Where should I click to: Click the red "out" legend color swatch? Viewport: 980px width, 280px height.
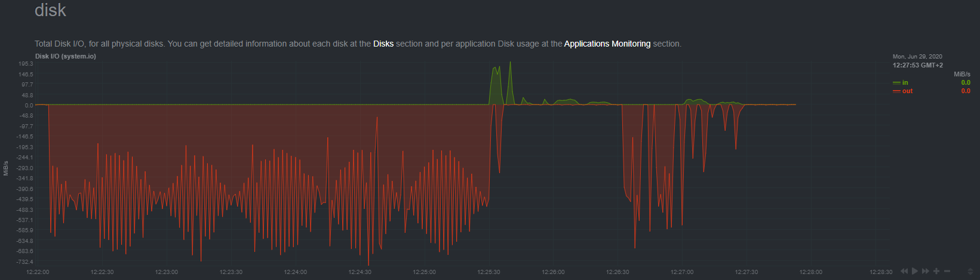(x=896, y=91)
